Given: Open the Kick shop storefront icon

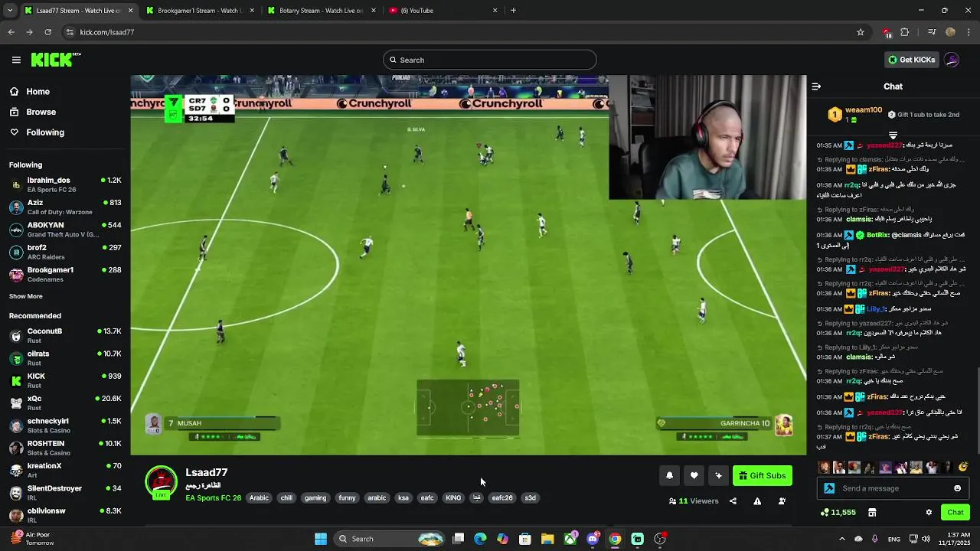Looking at the screenshot, I should pos(872,512).
